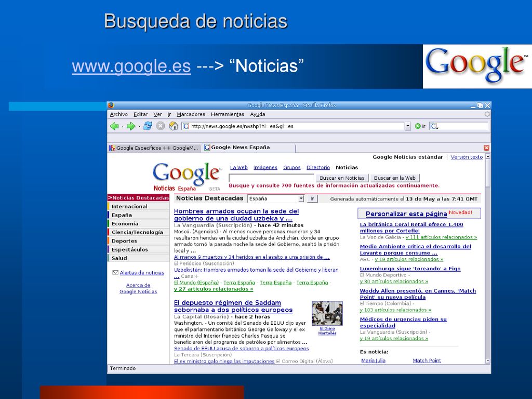Reload the page with the refresh icon

tap(148, 126)
